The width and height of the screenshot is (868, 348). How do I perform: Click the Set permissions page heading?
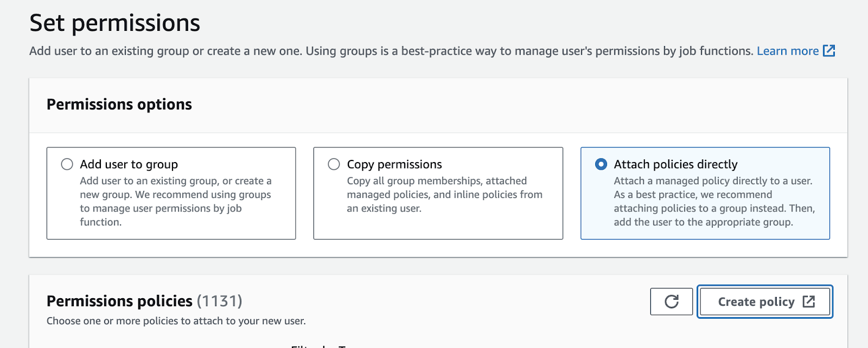coord(115,23)
